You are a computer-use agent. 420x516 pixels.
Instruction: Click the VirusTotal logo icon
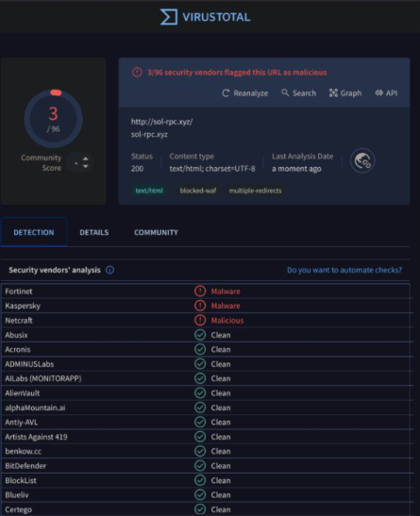[169, 17]
